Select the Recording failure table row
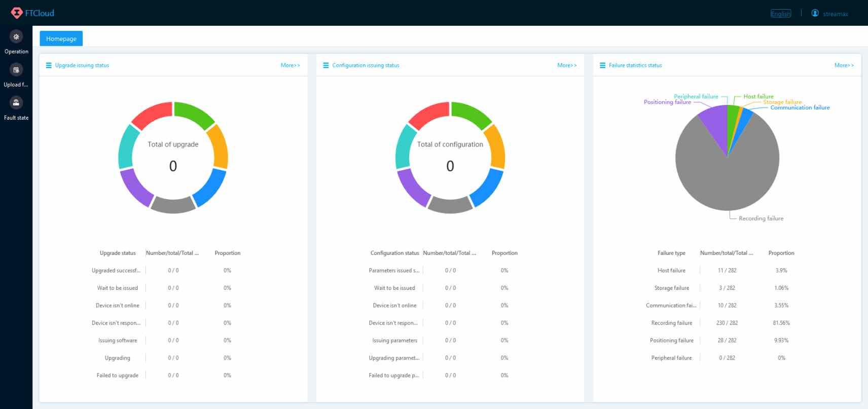The height and width of the screenshot is (409, 868). pyautogui.click(x=727, y=323)
